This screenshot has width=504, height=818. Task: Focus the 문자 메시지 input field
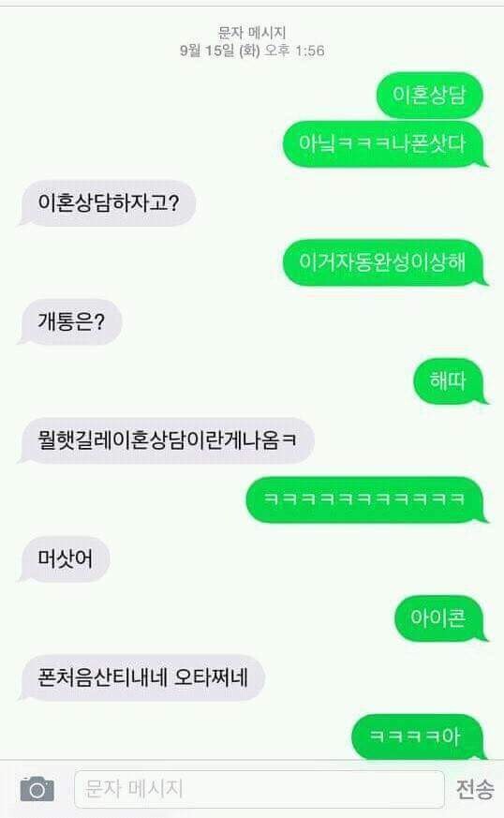click(x=259, y=789)
